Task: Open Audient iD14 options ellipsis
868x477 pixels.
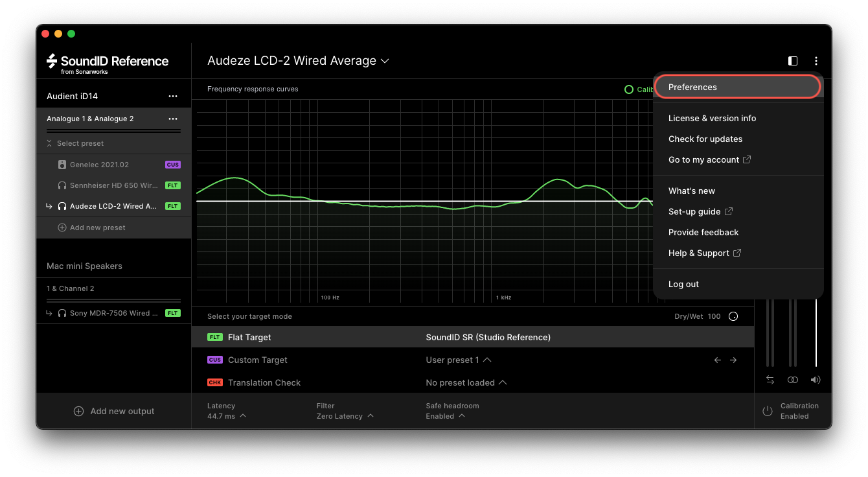Action: (173, 96)
